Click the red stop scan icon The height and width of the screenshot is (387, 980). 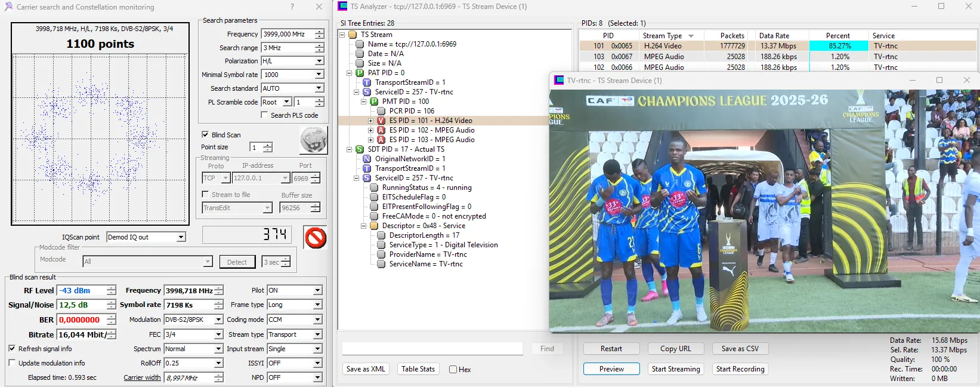click(x=315, y=238)
